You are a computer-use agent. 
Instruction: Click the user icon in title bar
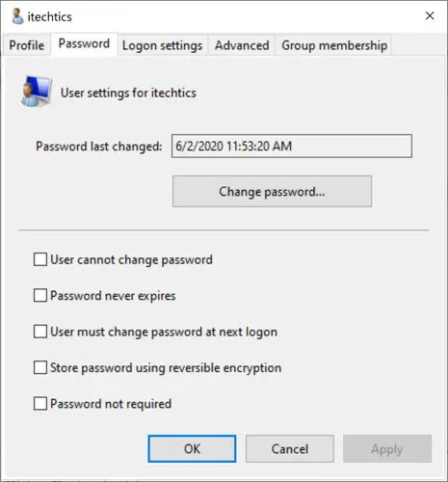tap(17, 16)
